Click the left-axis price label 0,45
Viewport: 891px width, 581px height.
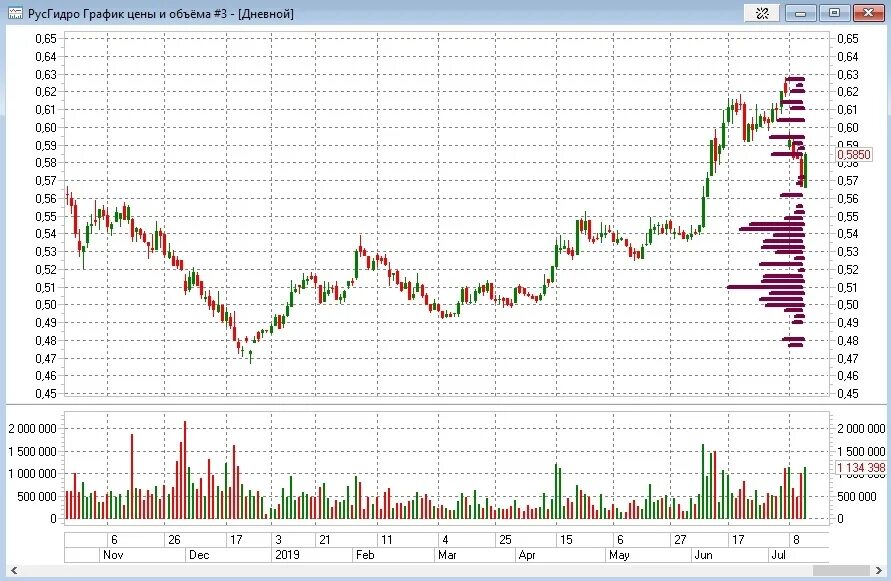[x=46, y=393]
